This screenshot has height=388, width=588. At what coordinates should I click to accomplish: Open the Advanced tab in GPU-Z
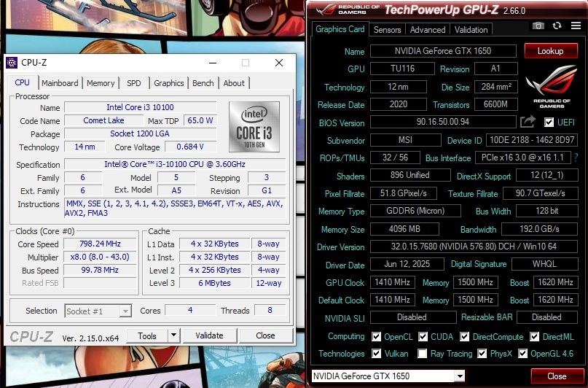coord(428,30)
